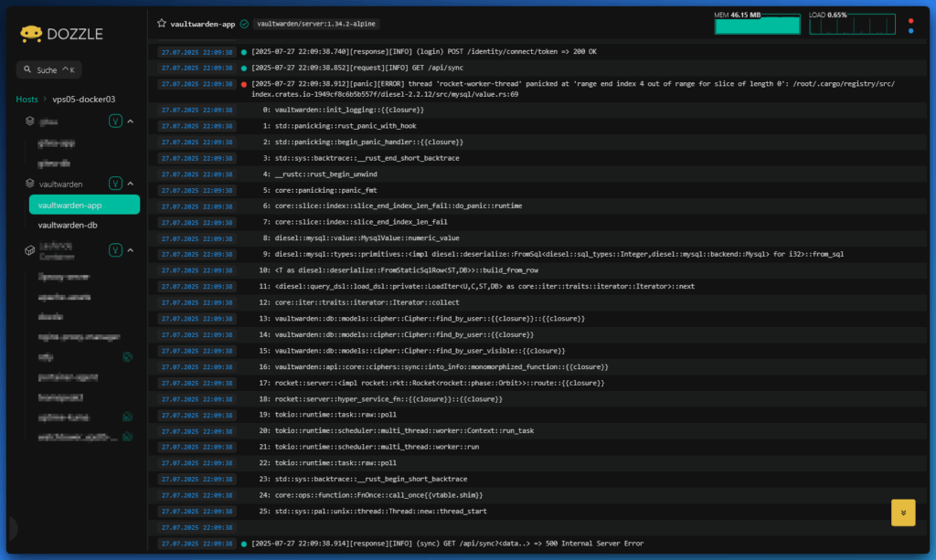
Task: Select frame 10 build_from_row line
Action: 399,270
